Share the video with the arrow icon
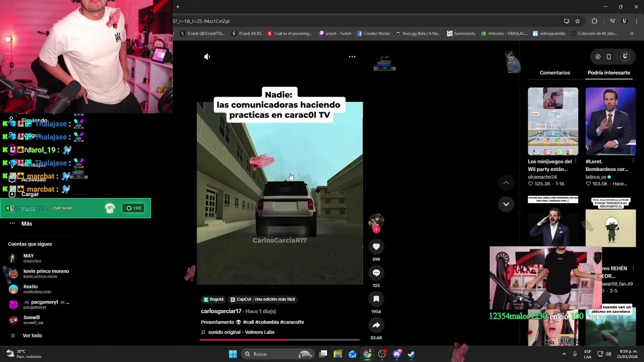 tap(376, 325)
